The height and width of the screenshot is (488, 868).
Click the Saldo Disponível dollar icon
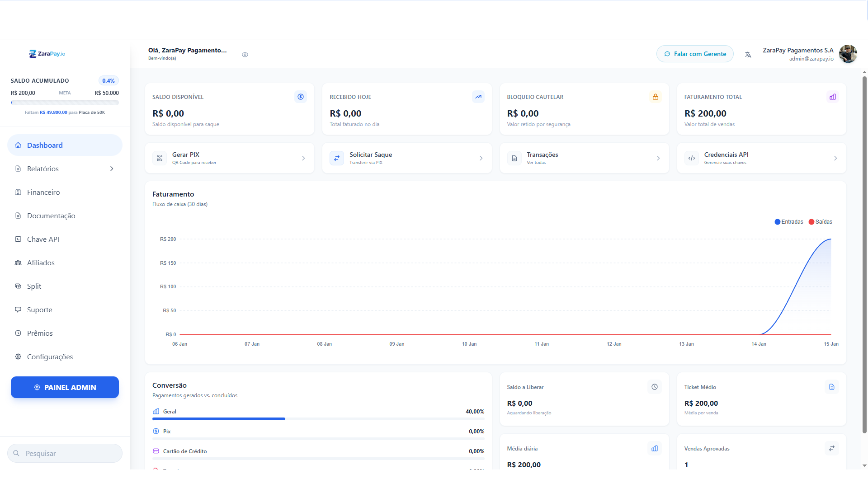pos(301,97)
